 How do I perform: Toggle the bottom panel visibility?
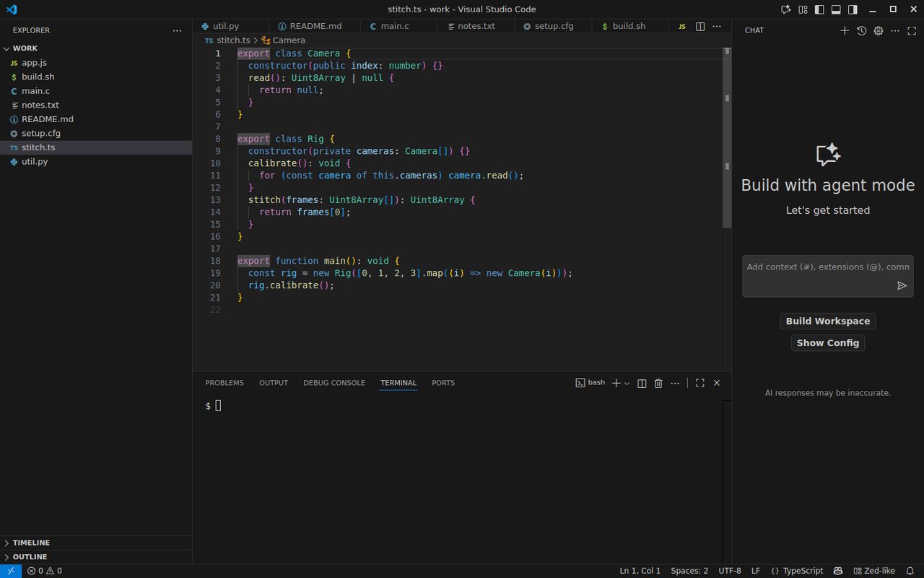(836, 9)
